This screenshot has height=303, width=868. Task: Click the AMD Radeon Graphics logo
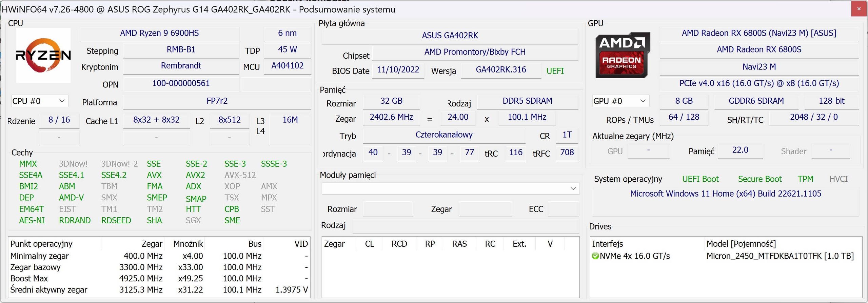click(x=623, y=55)
